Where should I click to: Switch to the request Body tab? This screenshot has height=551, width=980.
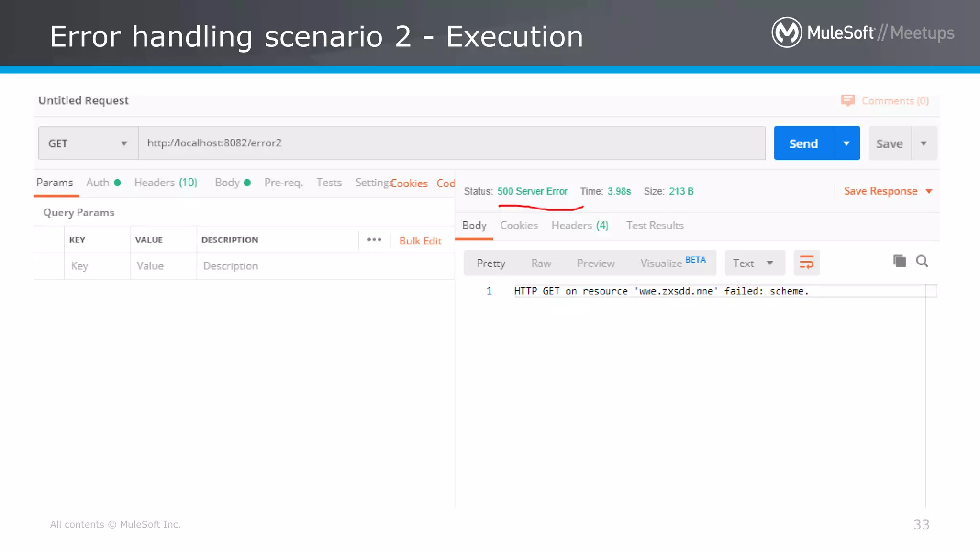pyautogui.click(x=233, y=183)
